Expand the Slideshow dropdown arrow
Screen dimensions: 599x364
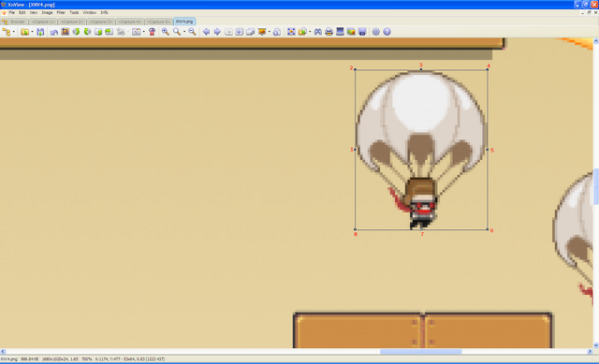click(x=270, y=32)
